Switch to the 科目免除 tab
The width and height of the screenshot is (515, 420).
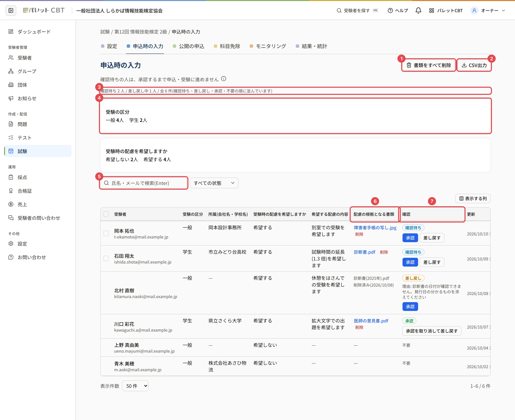(x=227, y=46)
